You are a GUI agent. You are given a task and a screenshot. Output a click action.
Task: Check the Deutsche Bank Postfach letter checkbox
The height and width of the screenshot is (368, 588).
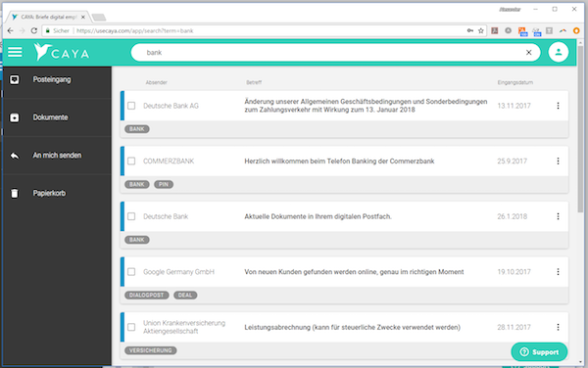131,216
